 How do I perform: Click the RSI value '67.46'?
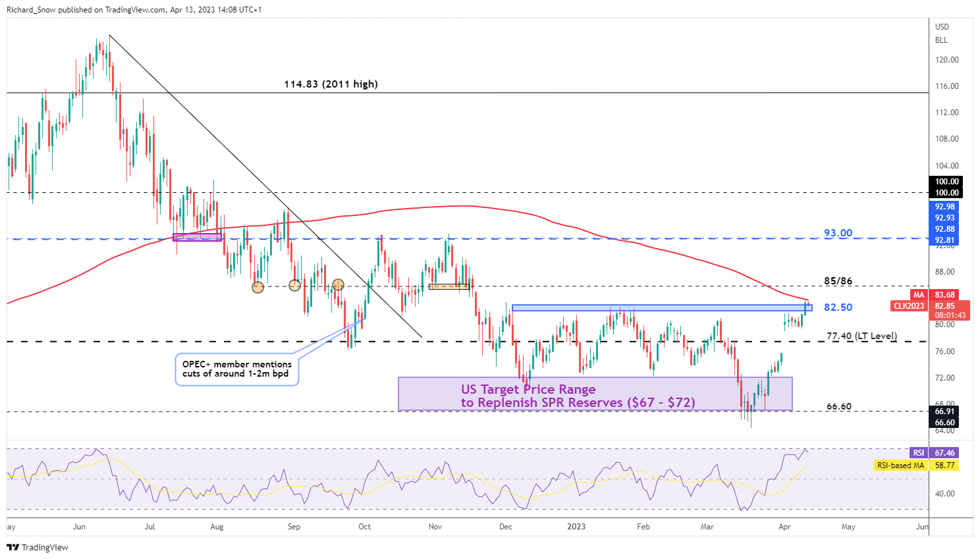coord(945,453)
